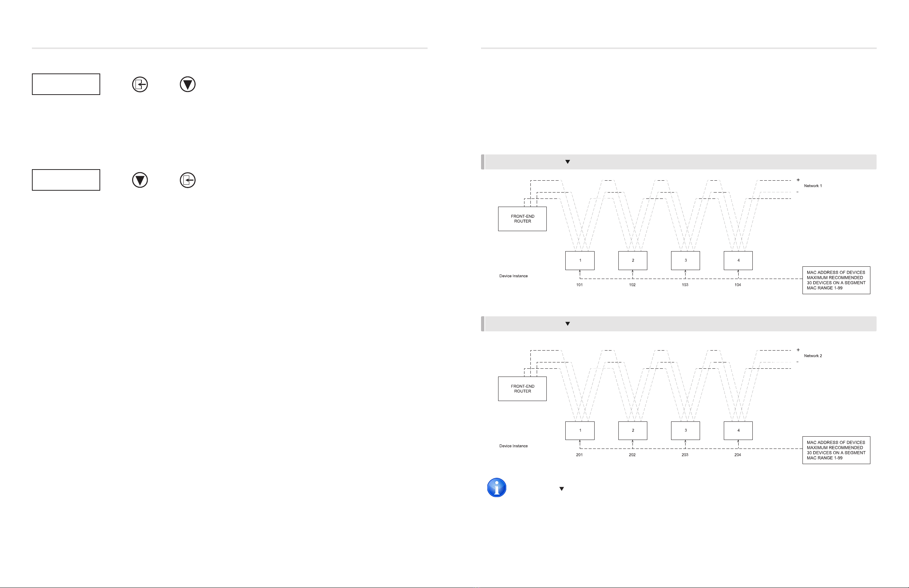Click device box 2 above instance 102
Viewport: 909px width, 588px height.
point(632,260)
